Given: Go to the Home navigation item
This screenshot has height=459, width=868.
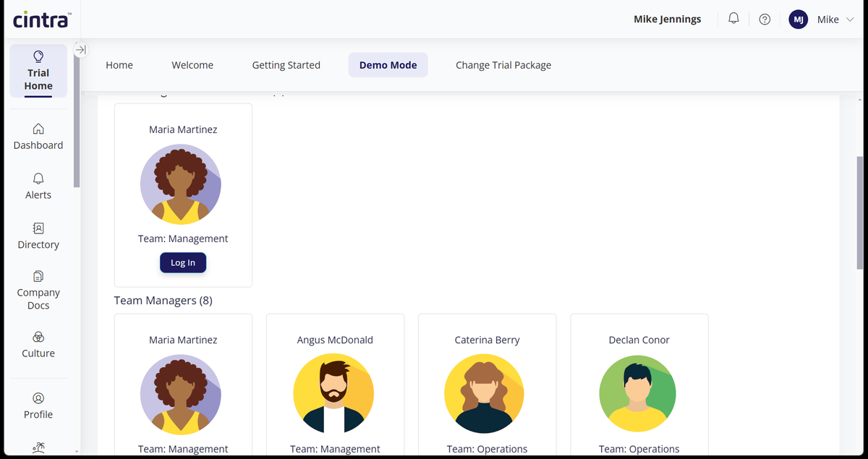Looking at the screenshot, I should (x=119, y=64).
